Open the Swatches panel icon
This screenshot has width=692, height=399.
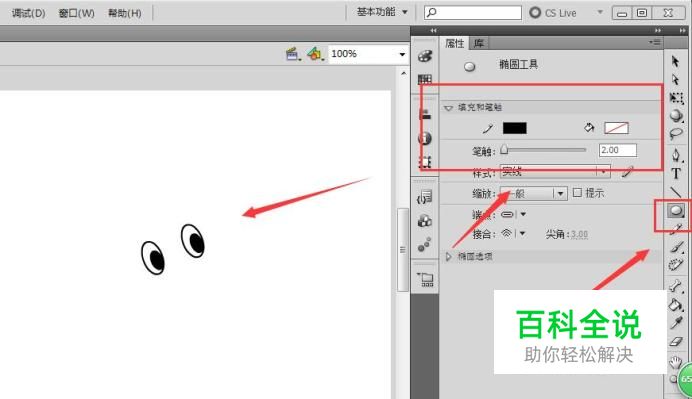[x=425, y=79]
